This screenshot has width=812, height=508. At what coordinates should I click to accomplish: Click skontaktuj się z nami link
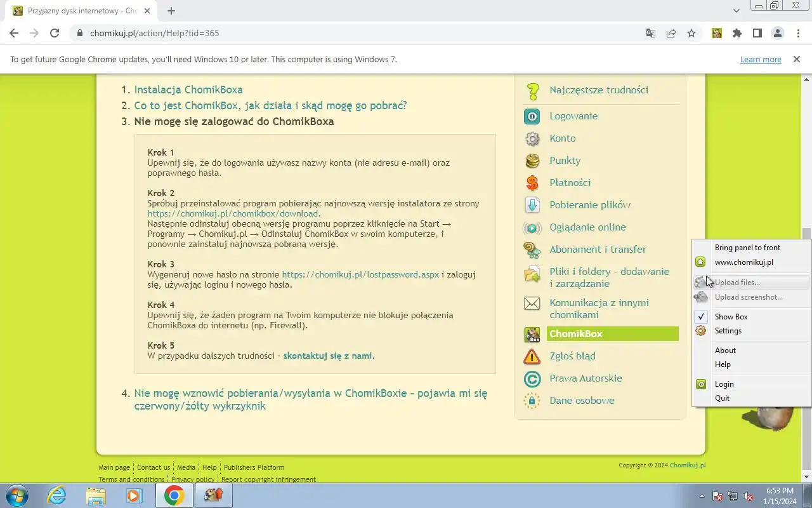[x=327, y=356]
